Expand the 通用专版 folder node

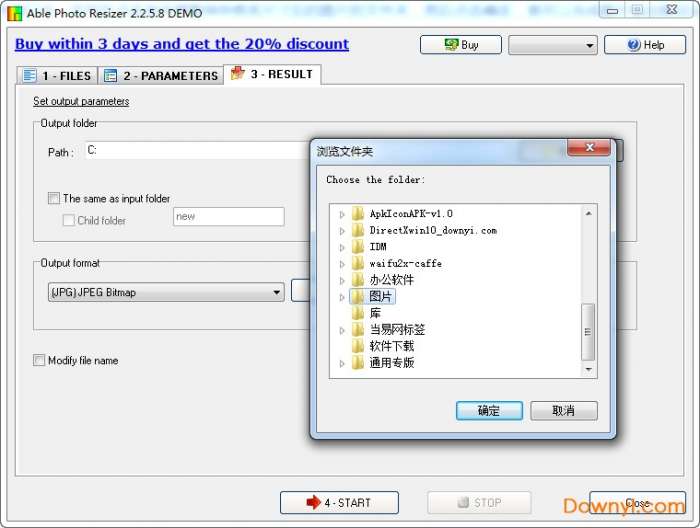(342, 363)
